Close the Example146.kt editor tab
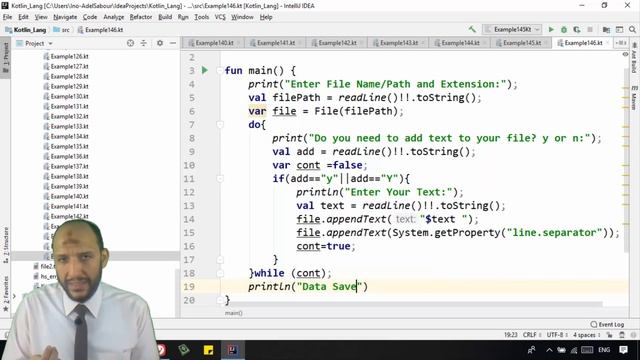 click(x=607, y=43)
